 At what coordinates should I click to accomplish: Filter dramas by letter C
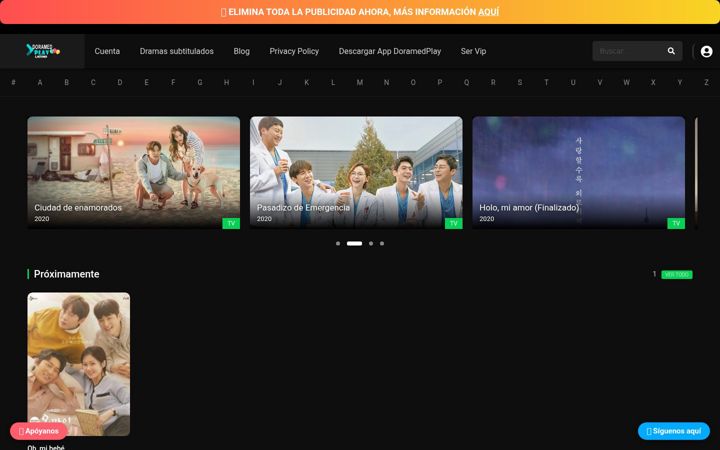coord(93,83)
